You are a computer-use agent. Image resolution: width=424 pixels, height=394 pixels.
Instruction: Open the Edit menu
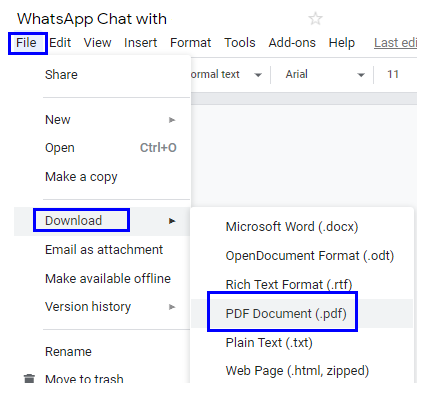(60, 43)
